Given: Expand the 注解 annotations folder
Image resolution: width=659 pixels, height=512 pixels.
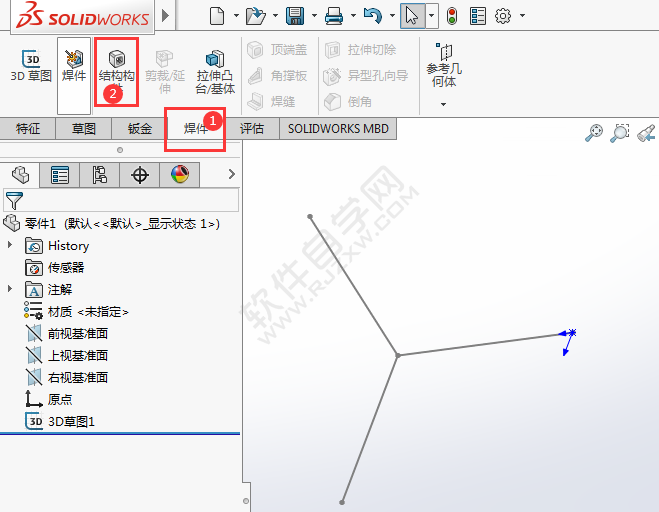Looking at the screenshot, I should pos(10,288).
